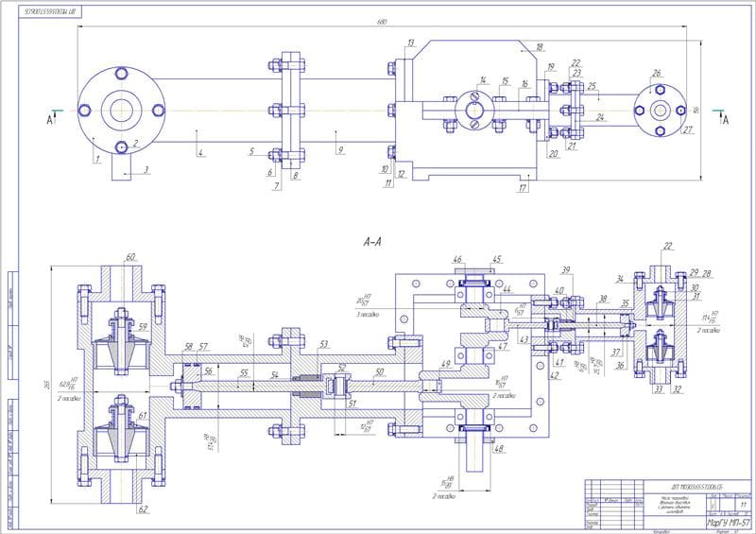
Task: Click the "3 посадки" fit note
Action: coord(368,315)
